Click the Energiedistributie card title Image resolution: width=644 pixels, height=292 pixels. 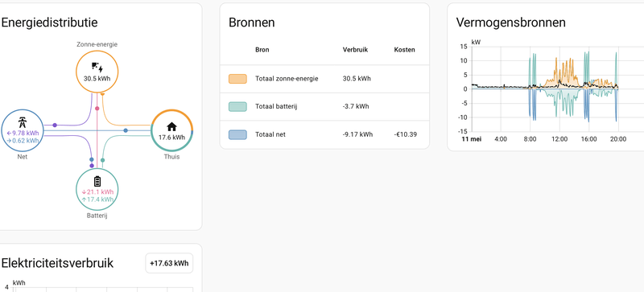(49, 23)
